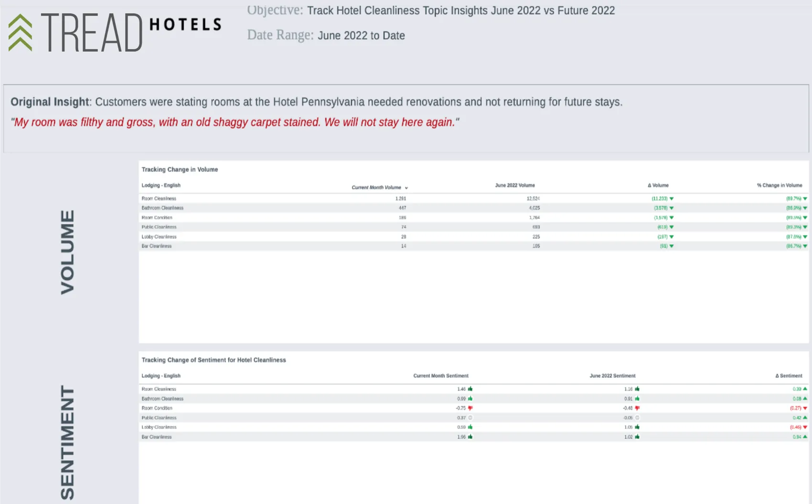Viewport: 812px width, 504px height.
Task: Click the Current Month Sentiment column header
Action: (x=441, y=376)
